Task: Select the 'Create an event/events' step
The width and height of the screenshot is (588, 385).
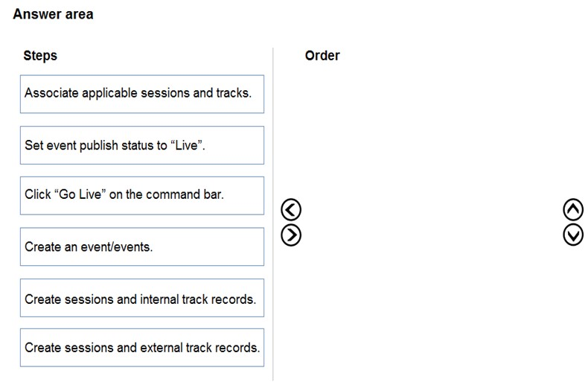Action: 142,246
